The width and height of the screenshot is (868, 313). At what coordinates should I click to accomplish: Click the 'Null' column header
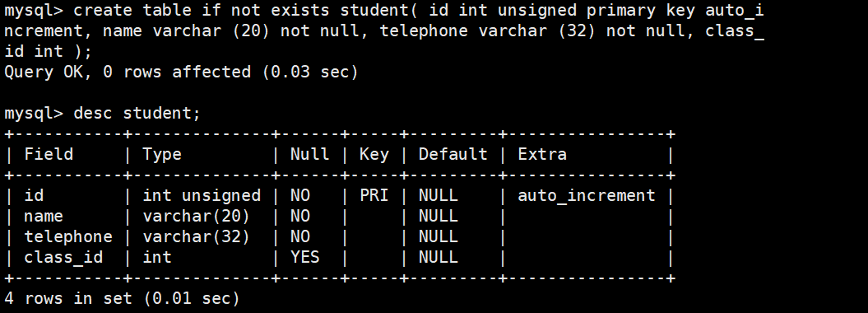click(x=310, y=154)
